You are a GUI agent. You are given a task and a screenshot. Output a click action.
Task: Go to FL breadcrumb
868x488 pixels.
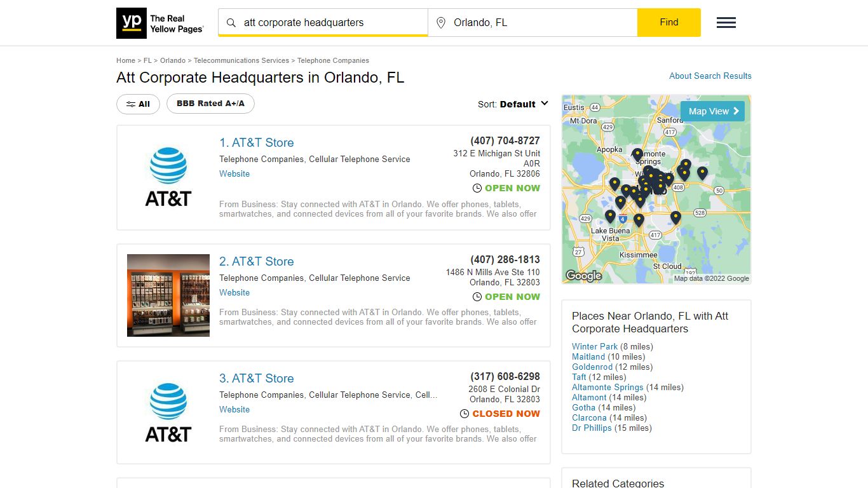click(147, 60)
